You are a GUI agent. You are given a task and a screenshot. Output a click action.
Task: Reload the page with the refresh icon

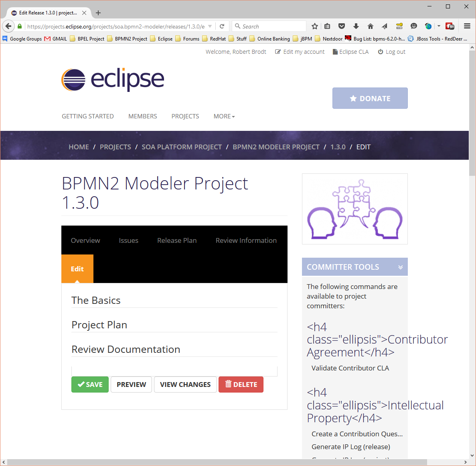pos(222,26)
